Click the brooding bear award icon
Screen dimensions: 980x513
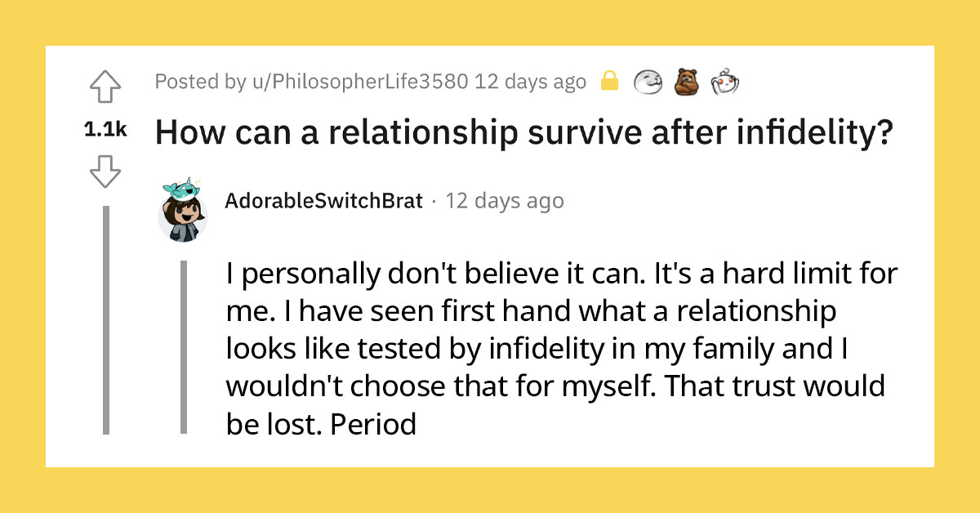point(687,83)
